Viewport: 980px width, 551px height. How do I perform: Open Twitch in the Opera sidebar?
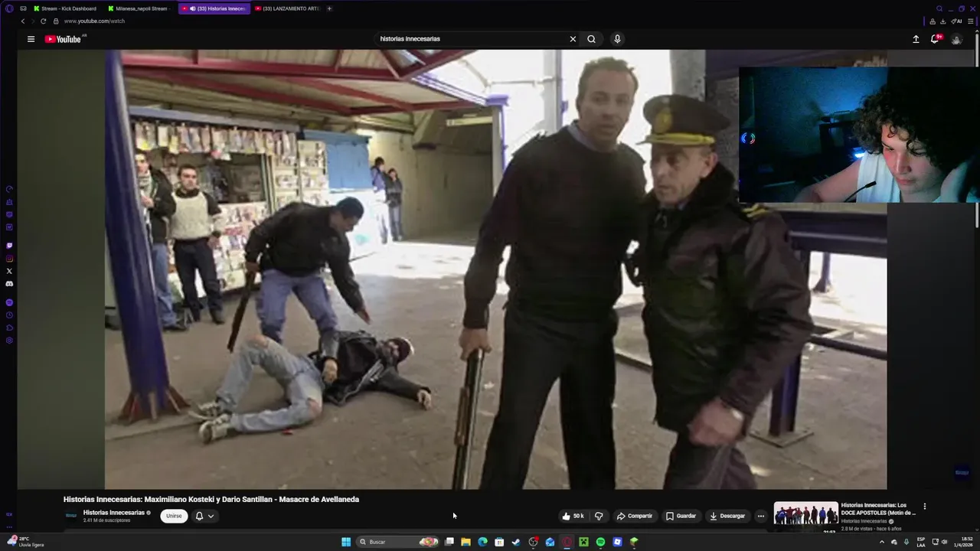pyautogui.click(x=9, y=246)
